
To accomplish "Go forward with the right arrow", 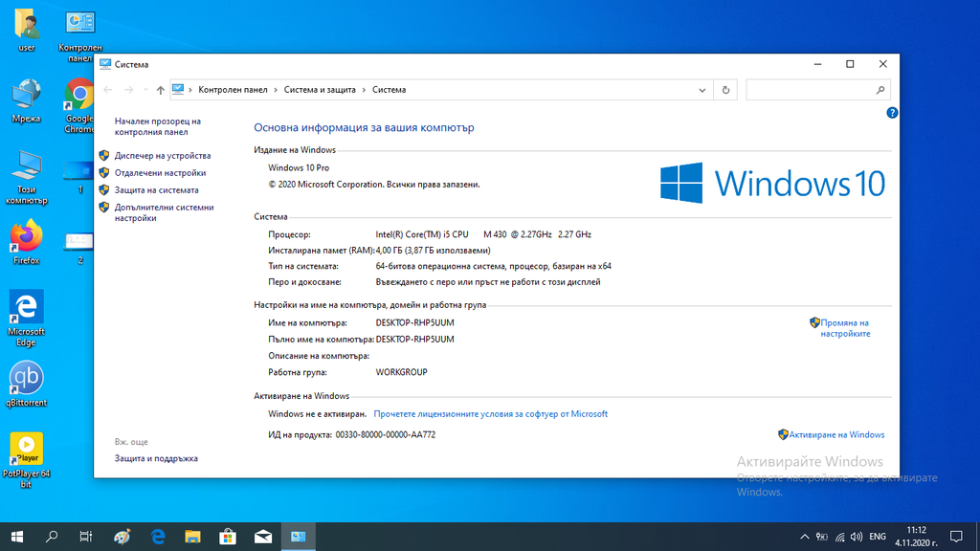I will [129, 90].
